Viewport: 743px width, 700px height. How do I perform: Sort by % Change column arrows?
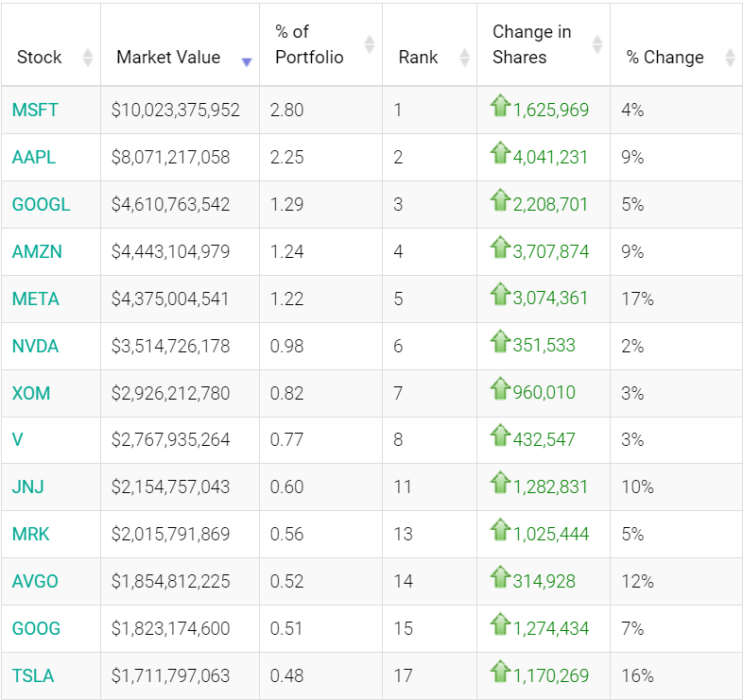[x=730, y=58]
